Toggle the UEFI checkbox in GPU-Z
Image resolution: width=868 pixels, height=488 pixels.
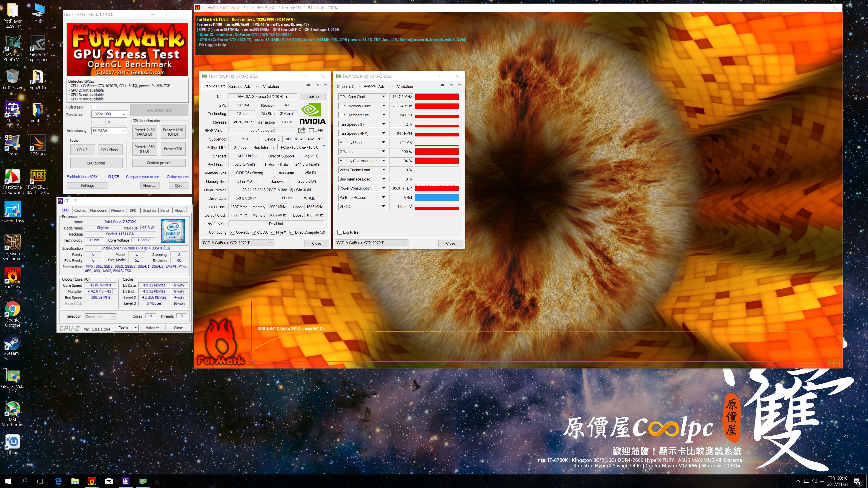click(x=311, y=131)
